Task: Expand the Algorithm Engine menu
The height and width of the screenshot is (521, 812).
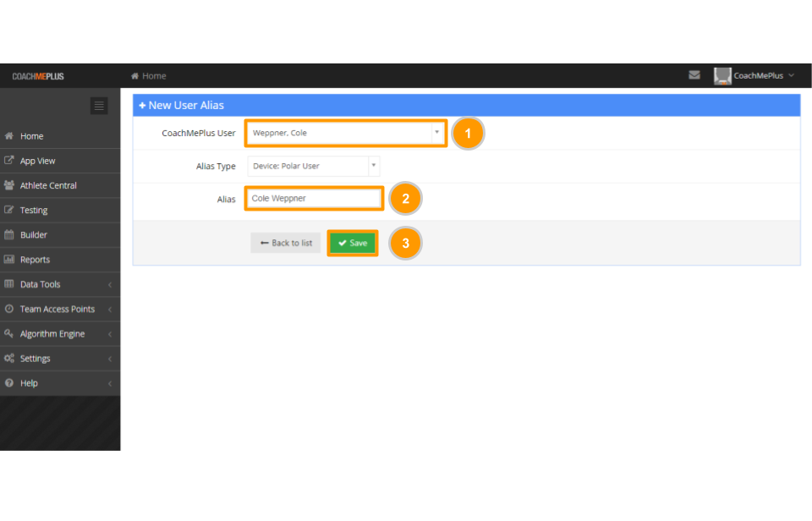Action: (x=60, y=334)
